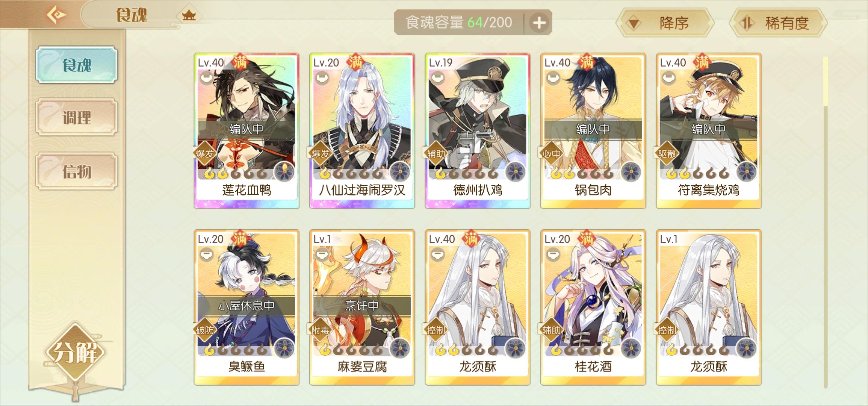Open the 信物 tab
Screen dimensions: 868x406
coord(77,171)
